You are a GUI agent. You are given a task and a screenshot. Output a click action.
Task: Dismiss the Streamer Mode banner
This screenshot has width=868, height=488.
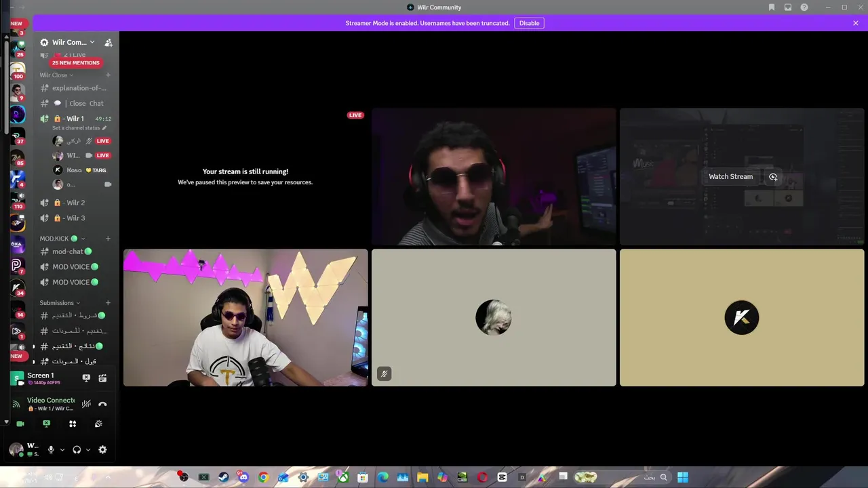pyautogui.click(x=856, y=23)
